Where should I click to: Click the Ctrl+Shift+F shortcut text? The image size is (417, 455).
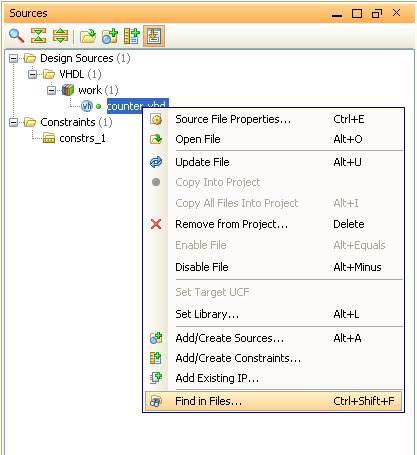click(x=364, y=401)
